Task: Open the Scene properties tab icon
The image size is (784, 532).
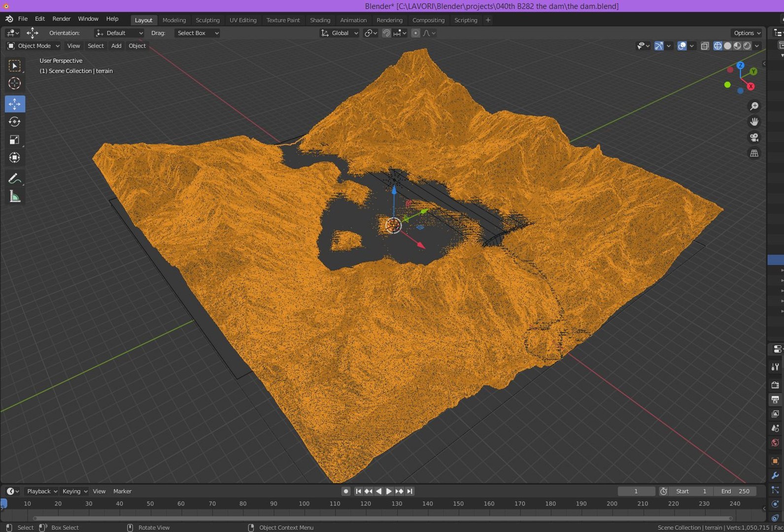Action: click(775, 429)
